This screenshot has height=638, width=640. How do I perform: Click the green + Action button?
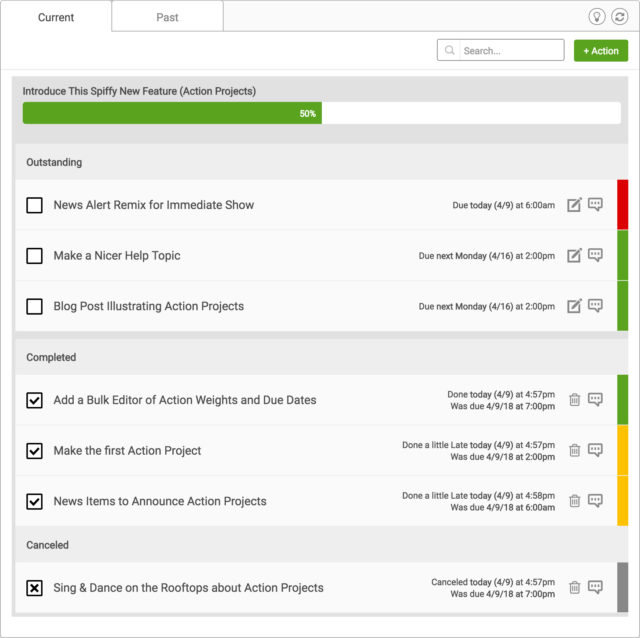pos(601,51)
